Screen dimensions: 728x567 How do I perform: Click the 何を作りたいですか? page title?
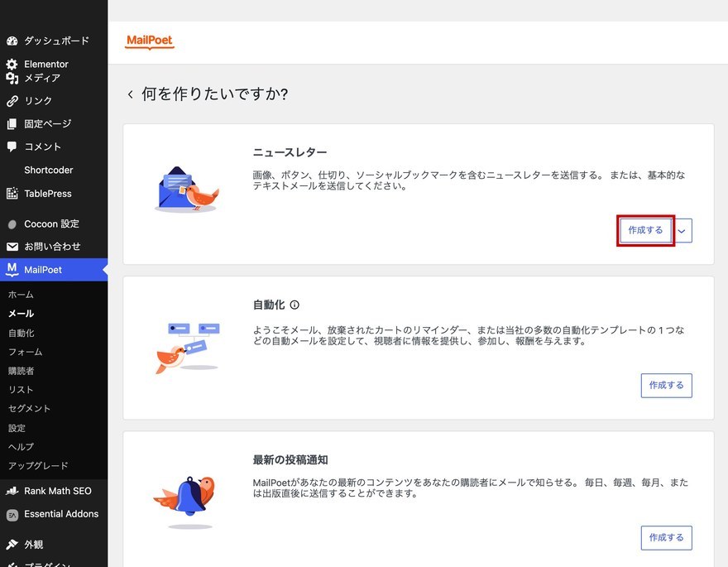pyautogui.click(x=214, y=94)
